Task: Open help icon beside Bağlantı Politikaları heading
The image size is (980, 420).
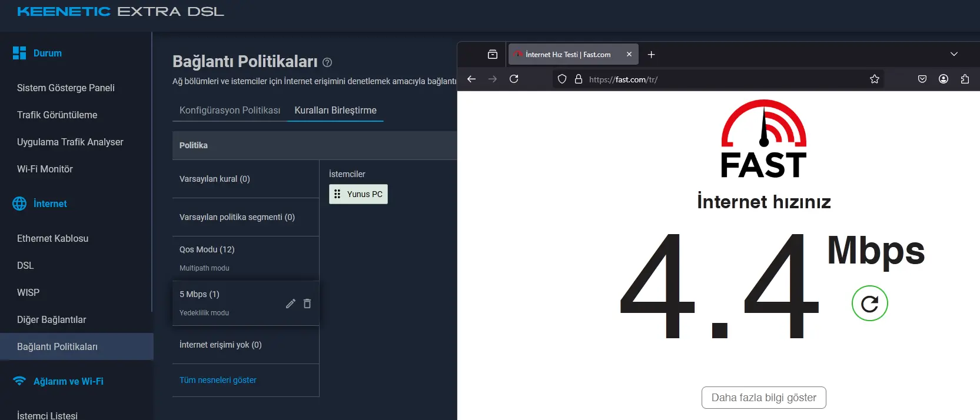Action: (328, 62)
